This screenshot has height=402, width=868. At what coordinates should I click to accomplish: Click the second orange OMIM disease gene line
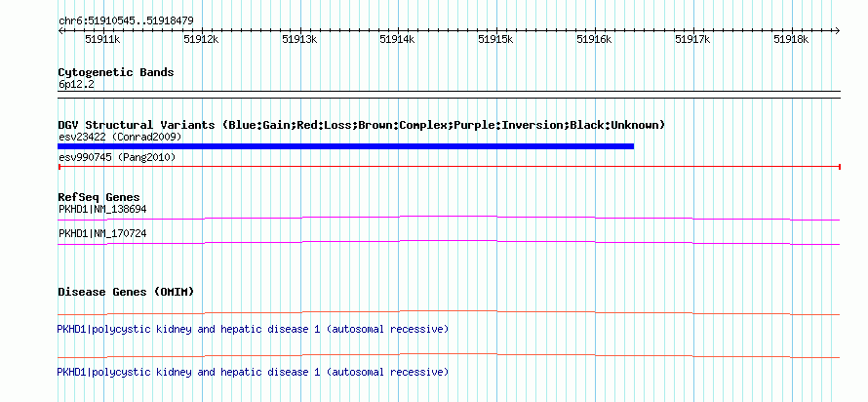[449, 355]
